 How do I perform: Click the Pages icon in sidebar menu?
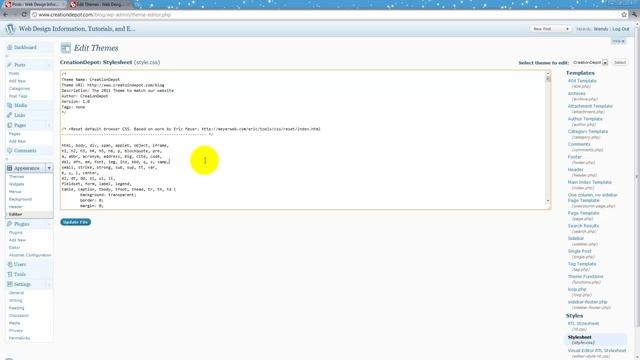pyautogui.click(x=9, y=125)
